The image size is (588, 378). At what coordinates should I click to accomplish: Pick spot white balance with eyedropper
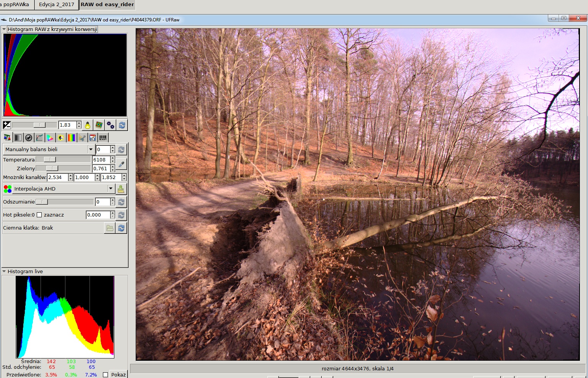point(121,164)
